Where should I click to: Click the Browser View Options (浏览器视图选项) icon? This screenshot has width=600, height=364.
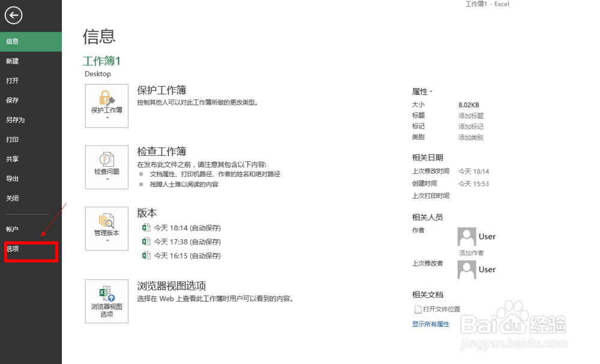tap(106, 301)
